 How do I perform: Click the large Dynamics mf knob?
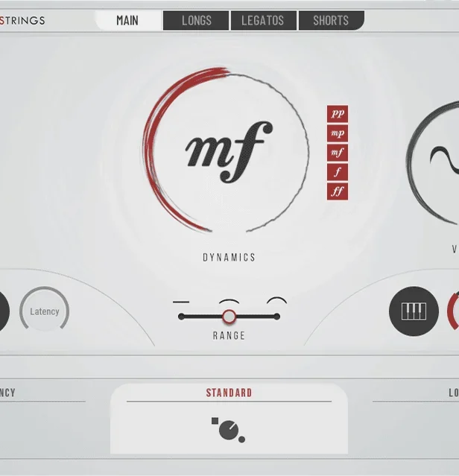click(x=227, y=151)
